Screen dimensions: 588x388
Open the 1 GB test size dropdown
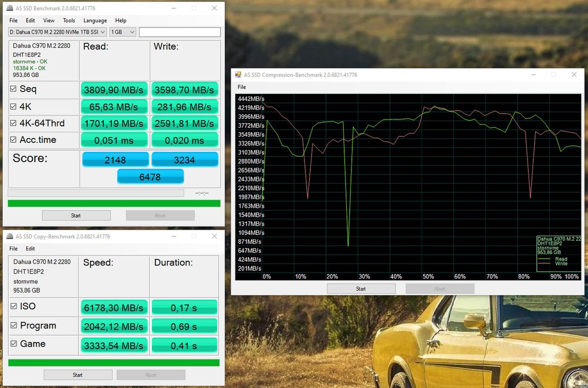pos(123,32)
